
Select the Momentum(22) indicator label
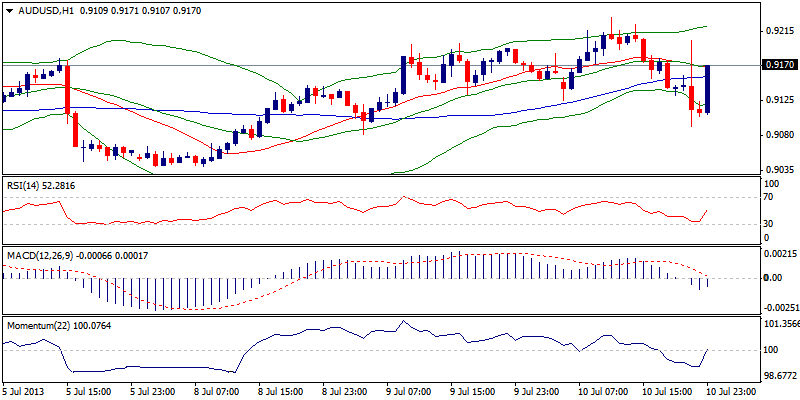37,326
